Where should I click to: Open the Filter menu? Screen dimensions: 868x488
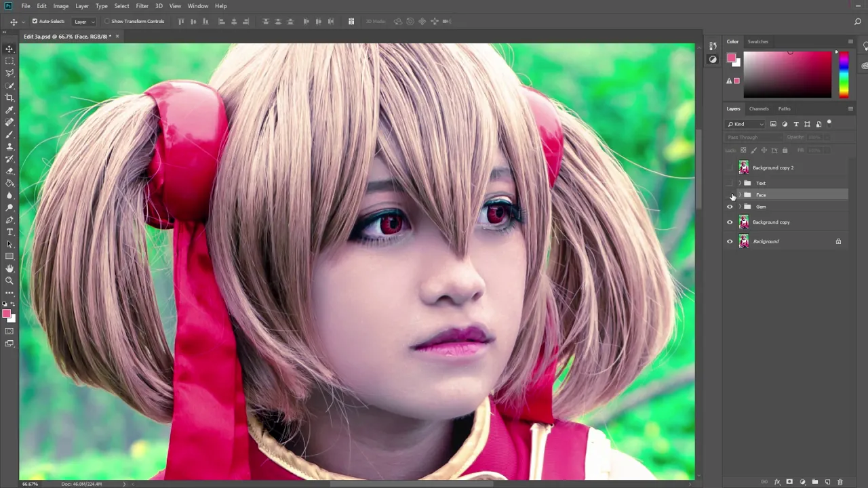pyautogui.click(x=142, y=6)
